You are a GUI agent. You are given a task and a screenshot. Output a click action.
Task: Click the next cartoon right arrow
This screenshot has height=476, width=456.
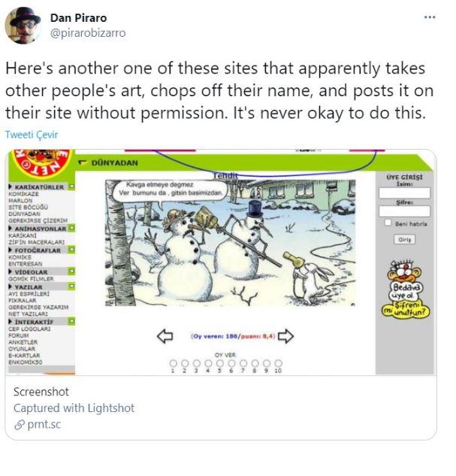tap(285, 336)
